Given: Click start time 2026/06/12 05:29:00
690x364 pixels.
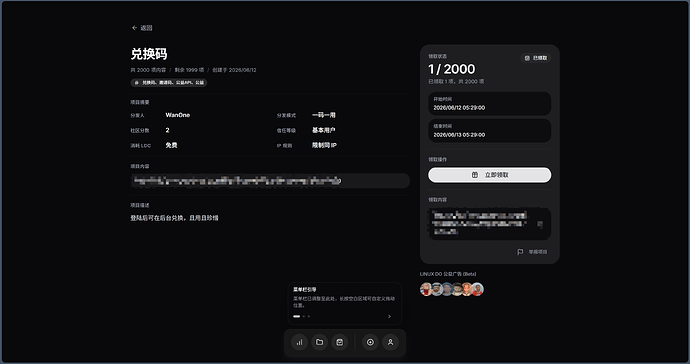Looking at the screenshot, I should (x=459, y=107).
